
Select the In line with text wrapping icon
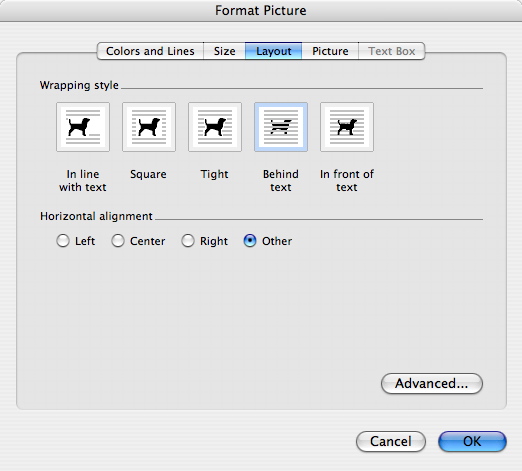point(83,127)
